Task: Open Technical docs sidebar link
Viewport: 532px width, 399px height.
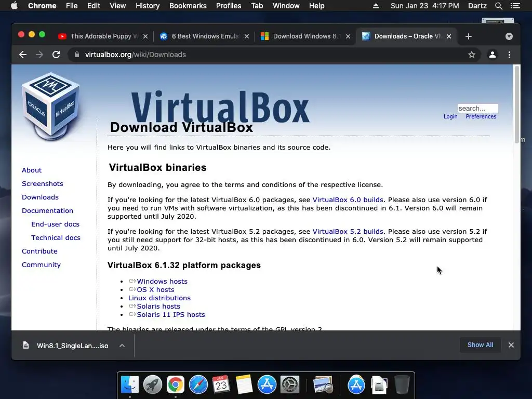Action: pos(56,238)
